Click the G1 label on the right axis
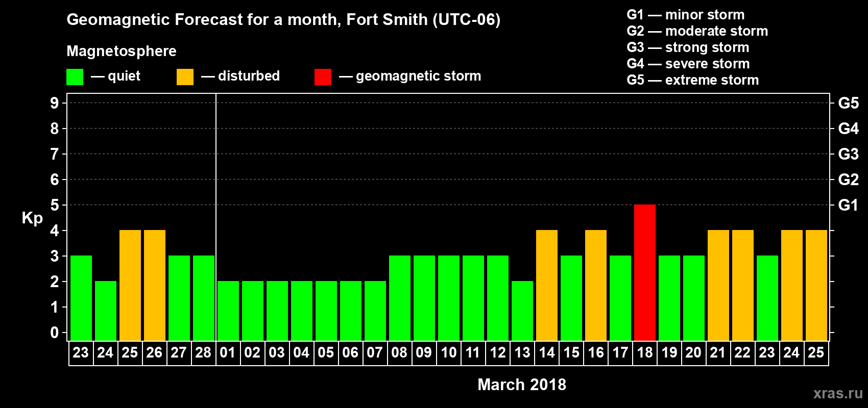This screenshot has height=408, width=868. coord(848,205)
